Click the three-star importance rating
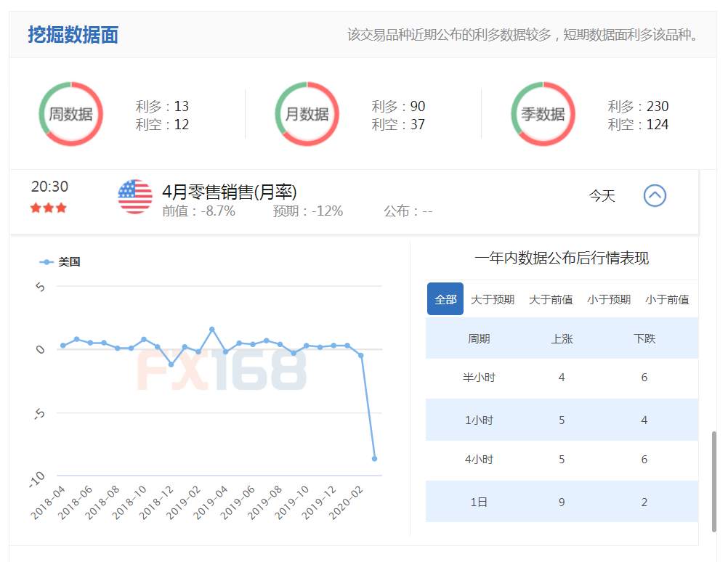 click(48, 208)
